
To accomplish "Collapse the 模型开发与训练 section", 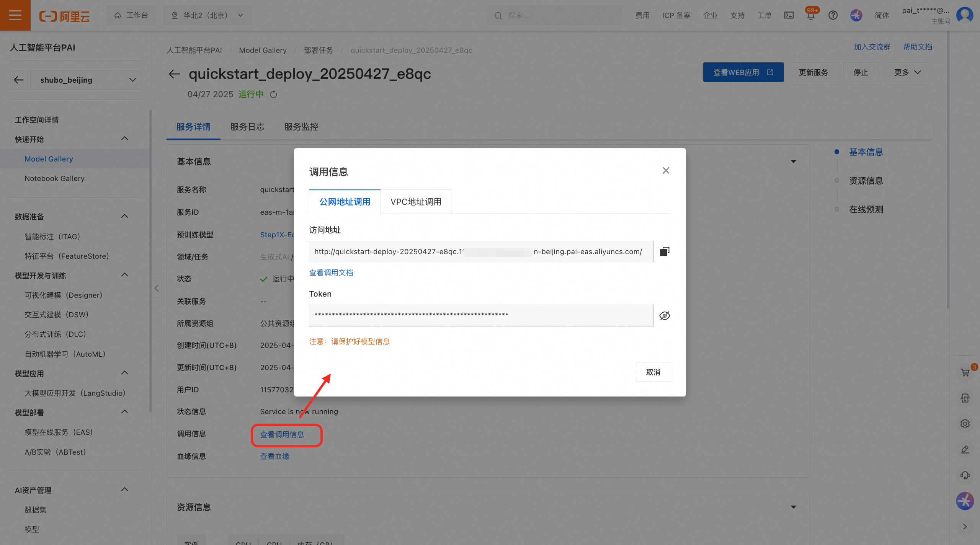I will (125, 275).
